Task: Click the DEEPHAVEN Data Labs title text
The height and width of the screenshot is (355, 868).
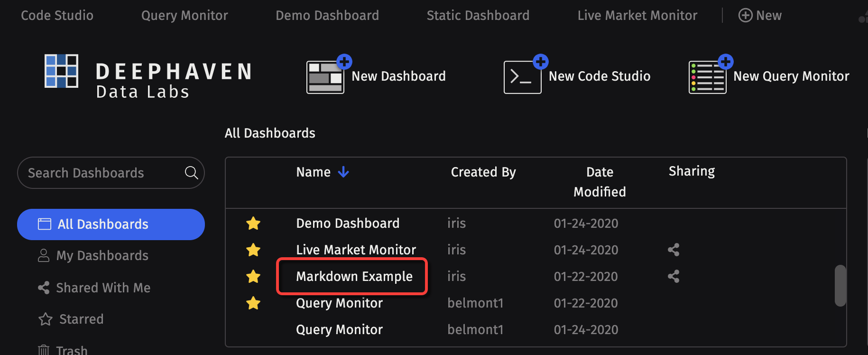Action: (174, 81)
